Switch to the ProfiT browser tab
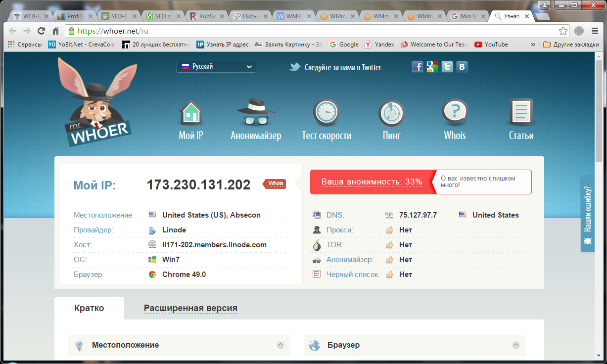This screenshot has height=364, width=607. coord(75,16)
